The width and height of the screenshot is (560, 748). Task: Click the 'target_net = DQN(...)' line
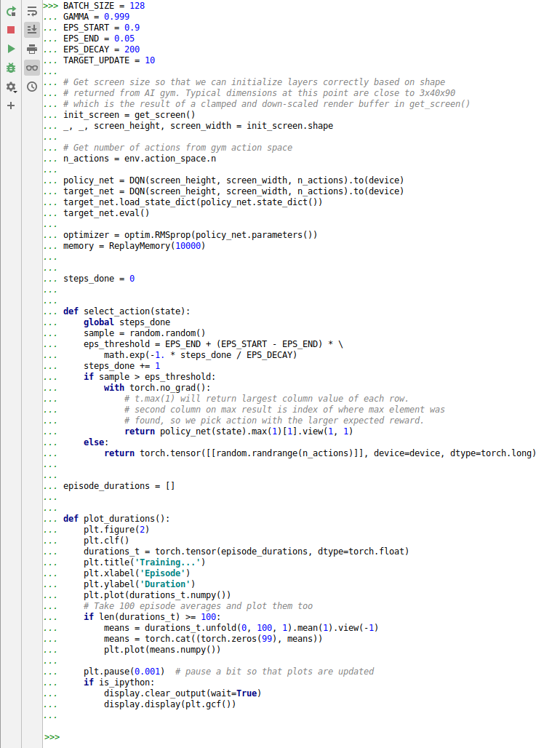coord(233,191)
